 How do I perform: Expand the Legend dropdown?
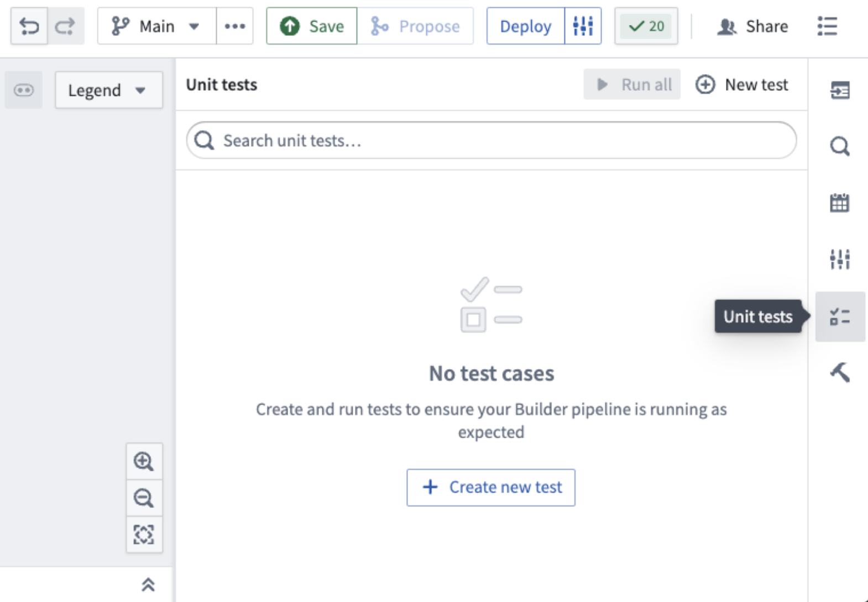point(109,90)
